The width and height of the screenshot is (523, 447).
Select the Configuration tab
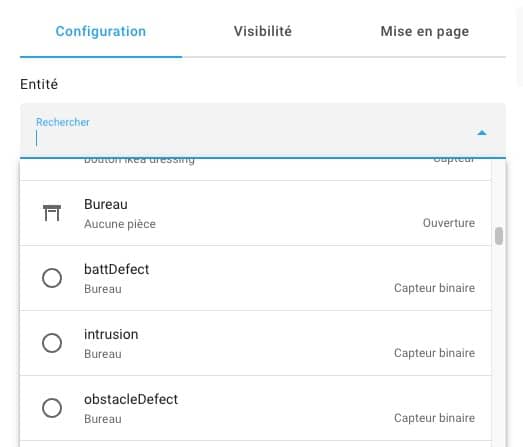click(101, 31)
